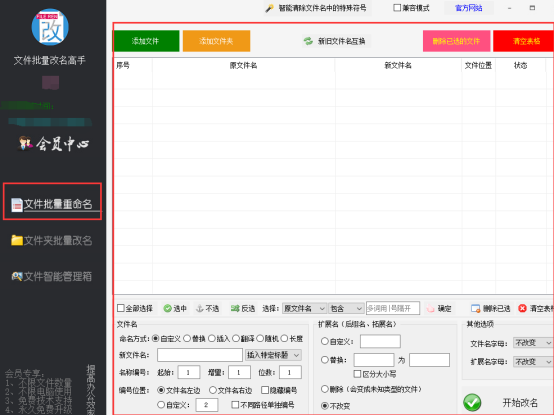Select extension 自定义 radio button

325,341
